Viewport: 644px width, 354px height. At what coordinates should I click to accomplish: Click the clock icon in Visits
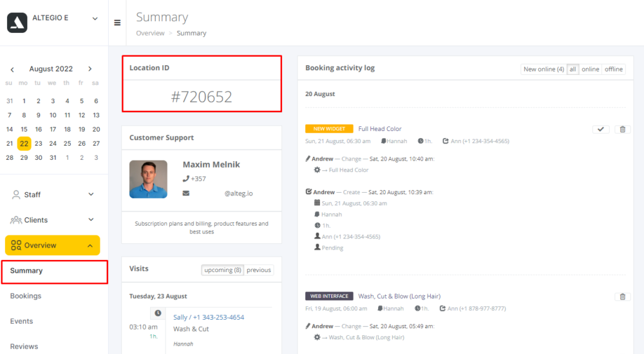click(158, 313)
